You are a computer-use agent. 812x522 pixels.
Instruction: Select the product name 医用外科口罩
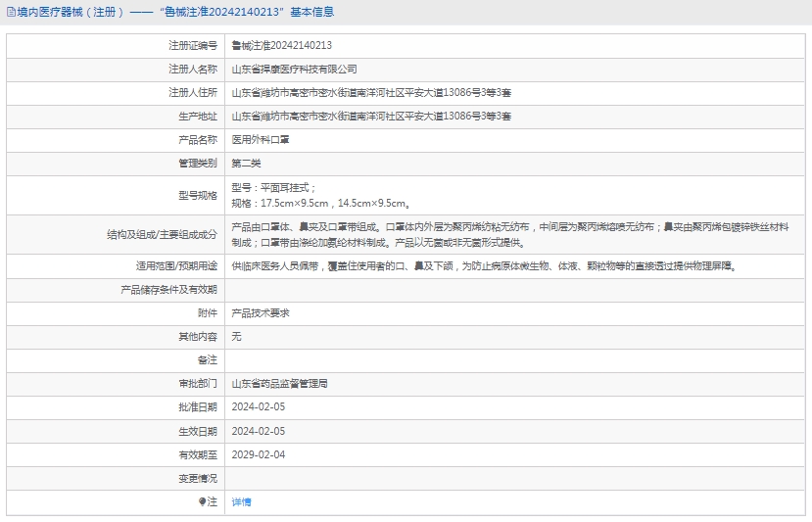pyautogui.click(x=260, y=140)
